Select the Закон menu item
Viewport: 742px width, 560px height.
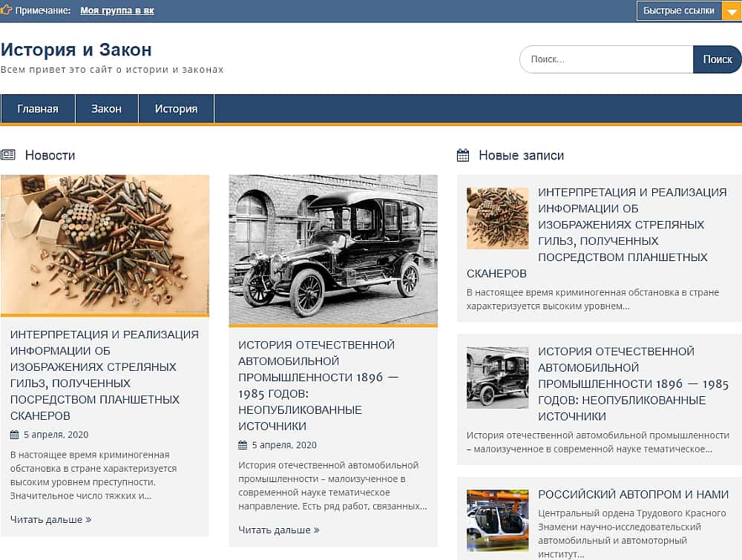tap(106, 109)
